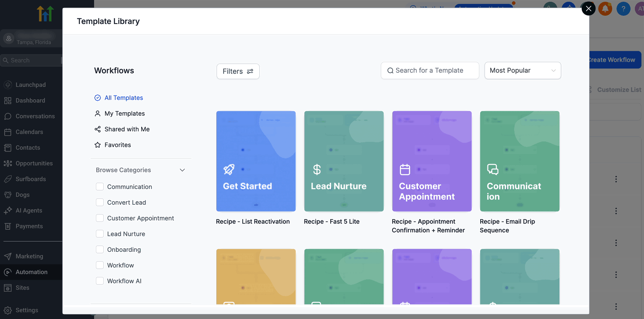Click the Marketing paper plane icon
This screenshot has width=644, height=319.
pos(7,256)
